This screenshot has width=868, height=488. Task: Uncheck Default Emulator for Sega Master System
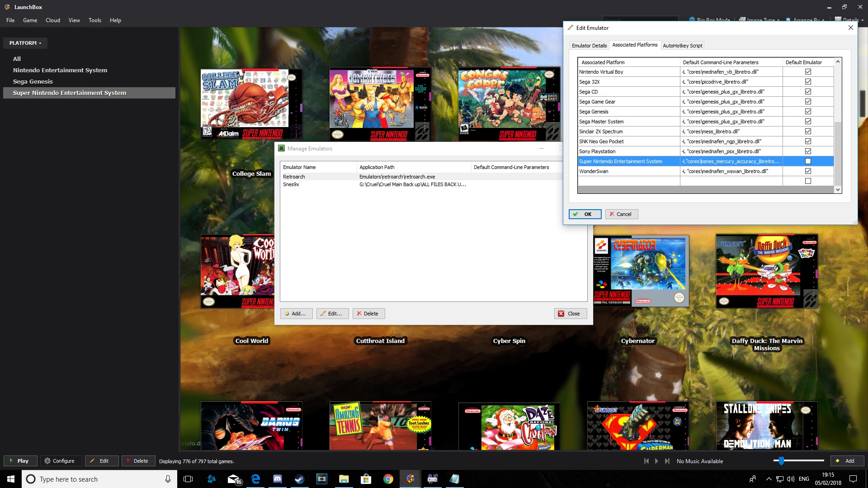808,122
